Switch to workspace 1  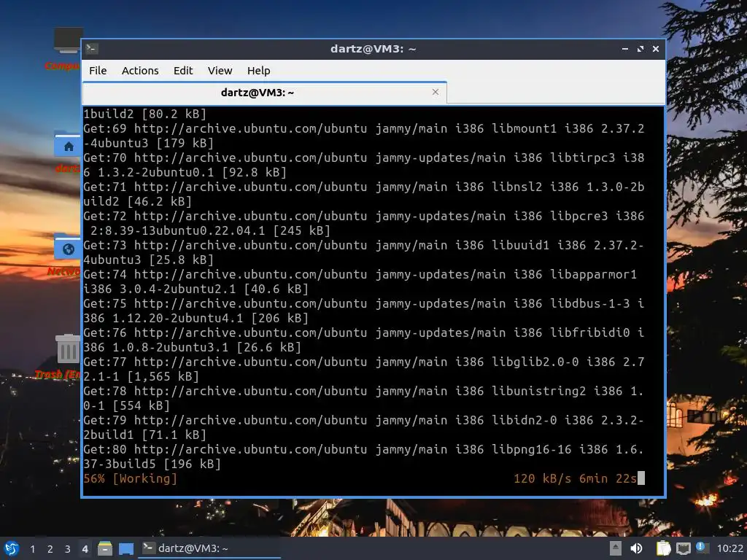pyautogui.click(x=32, y=549)
